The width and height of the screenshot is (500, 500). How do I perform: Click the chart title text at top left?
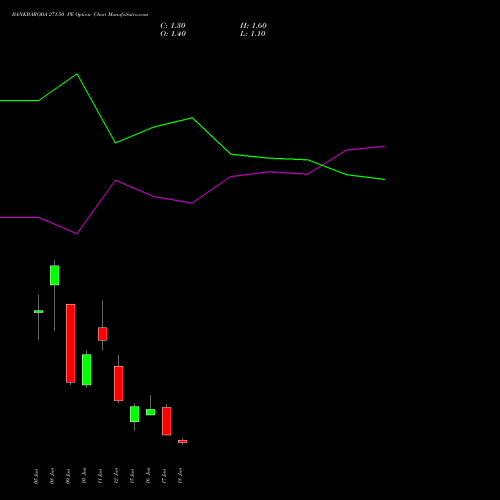80,15
